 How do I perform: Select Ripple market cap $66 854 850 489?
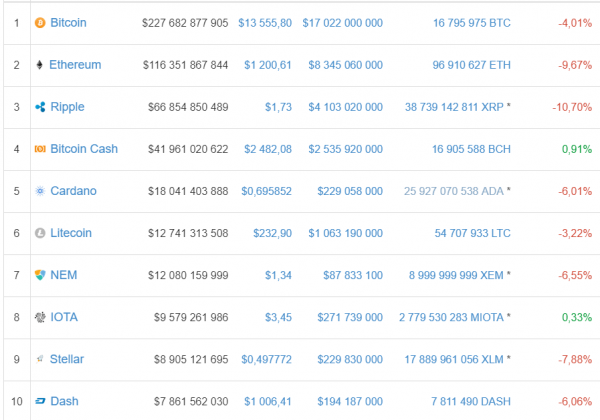(x=188, y=107)
